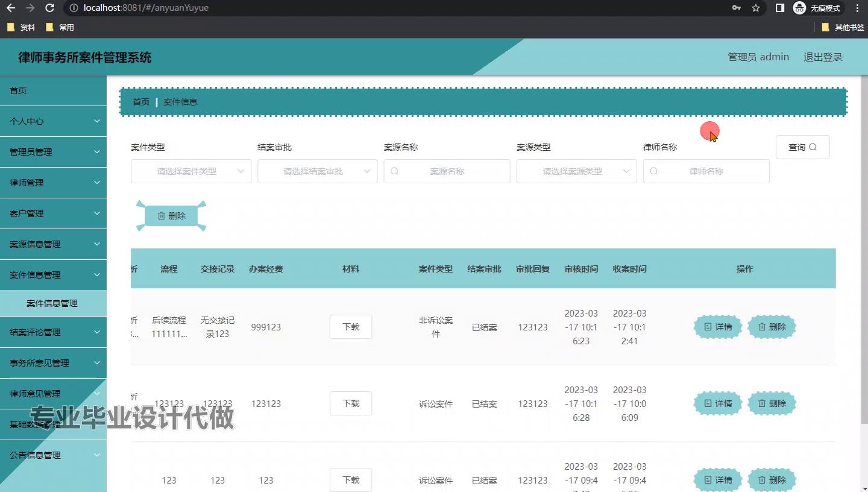Bookmark this page with star icon
This screenshot has width=868, height=492.
pyautogui.click(x=756, y=8)
